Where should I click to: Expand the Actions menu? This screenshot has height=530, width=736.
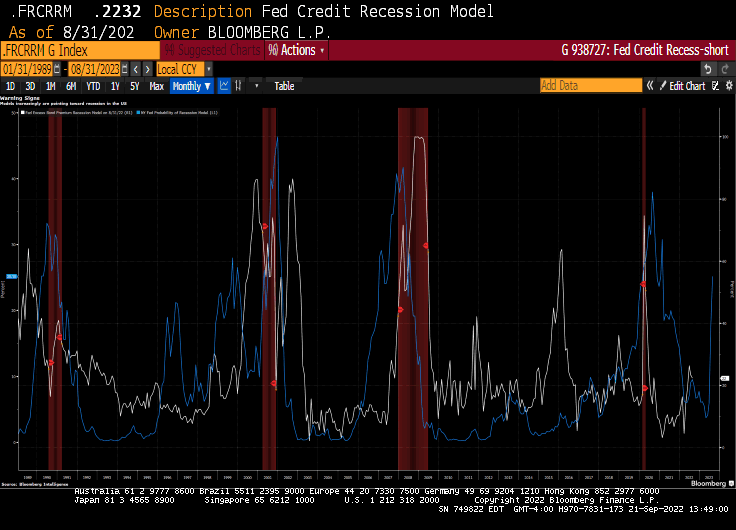[296, 50]
